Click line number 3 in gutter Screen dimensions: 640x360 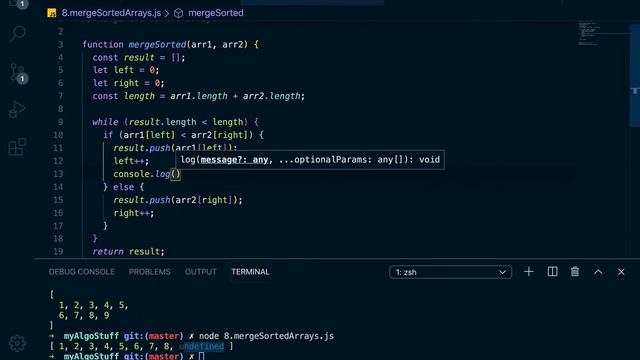pos(60,44)
